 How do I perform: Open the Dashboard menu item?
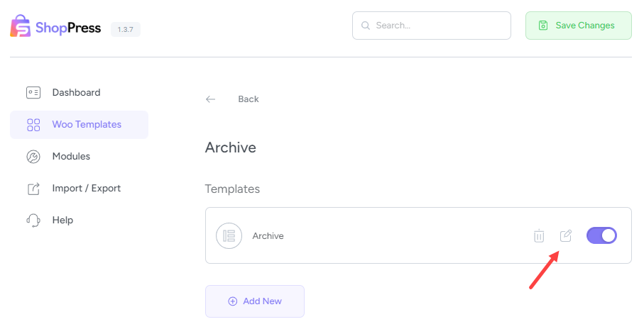pos(76,92)
